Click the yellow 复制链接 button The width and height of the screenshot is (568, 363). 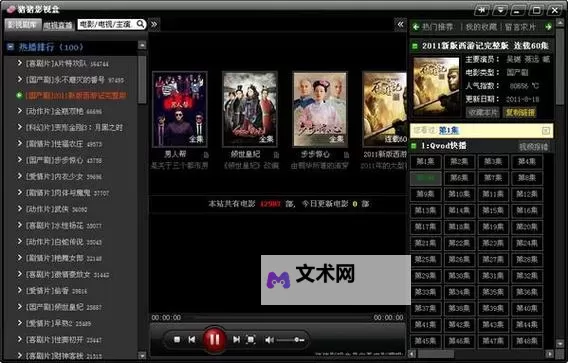click(x=520, y=112)
